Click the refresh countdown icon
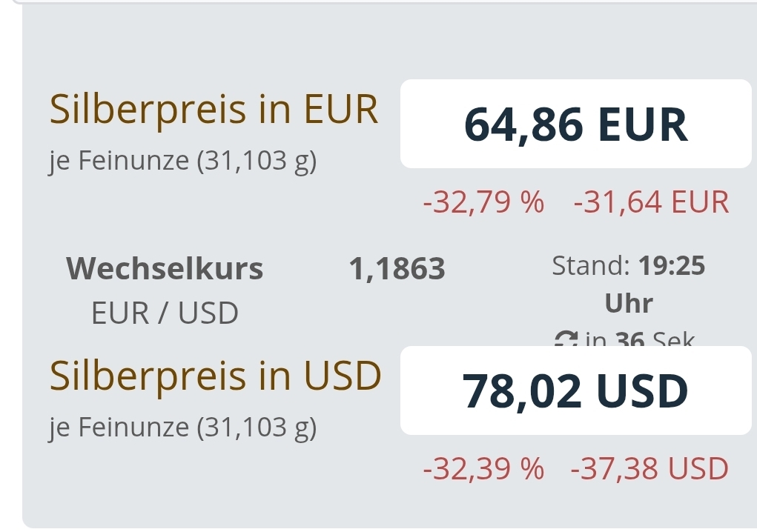757x532 pixels. pyautogui.click(x=567, y=341)
